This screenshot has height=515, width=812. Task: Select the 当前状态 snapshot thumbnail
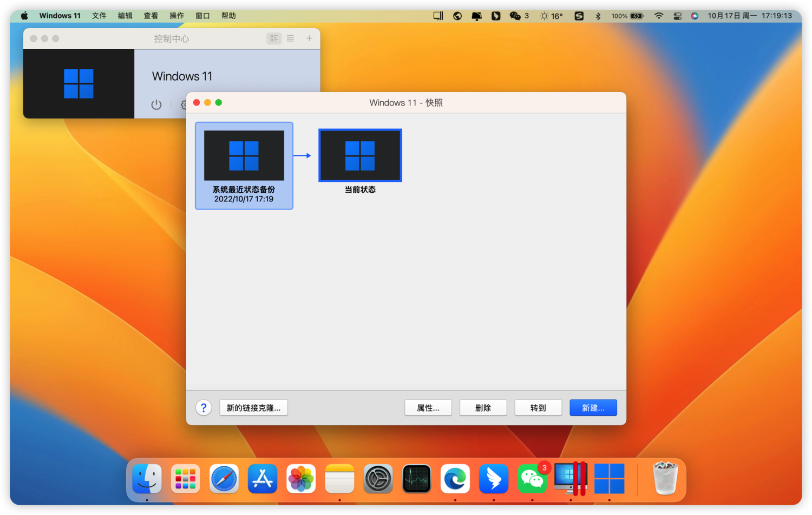pos(360,155)
